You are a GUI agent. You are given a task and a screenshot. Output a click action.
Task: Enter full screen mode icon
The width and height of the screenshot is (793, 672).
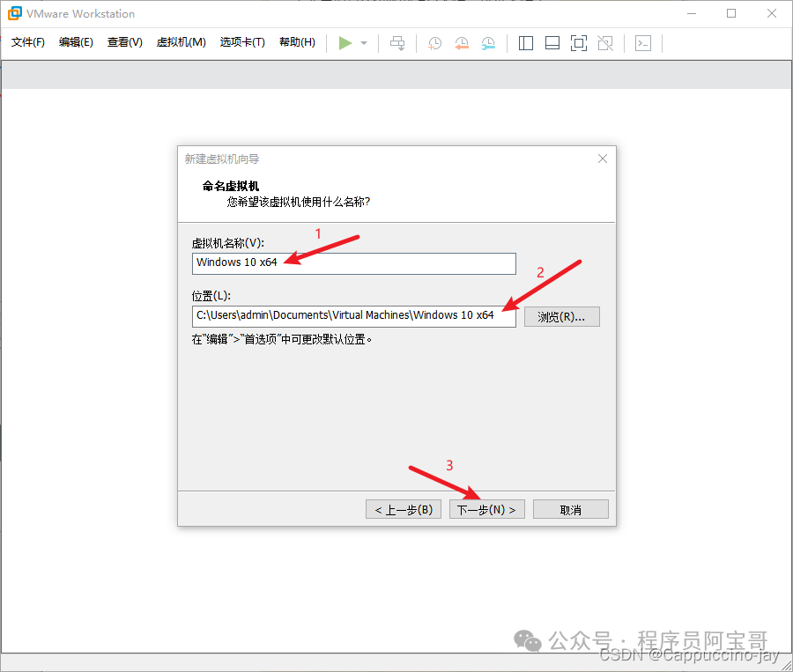click(579, 43)
